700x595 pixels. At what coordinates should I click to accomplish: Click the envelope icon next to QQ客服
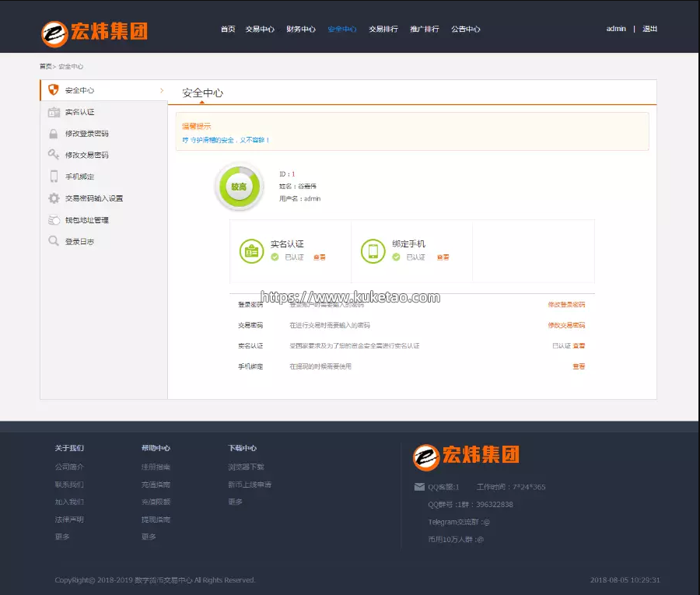click(419, 488)
